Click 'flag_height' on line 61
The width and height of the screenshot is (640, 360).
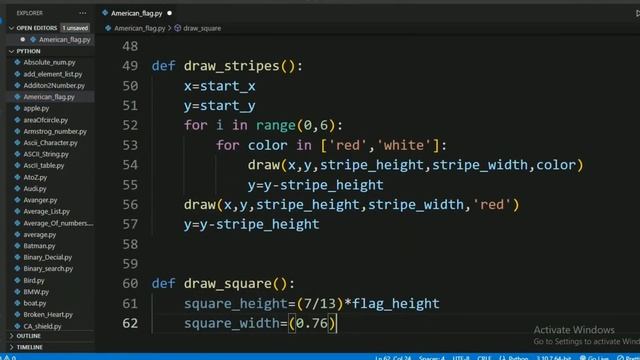[x=396, y=303]
